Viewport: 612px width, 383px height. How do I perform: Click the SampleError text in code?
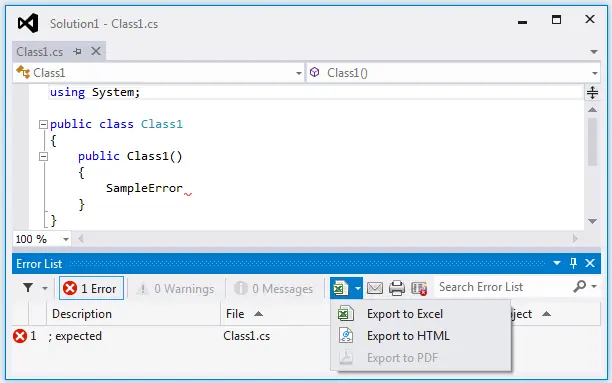point(144,188)
